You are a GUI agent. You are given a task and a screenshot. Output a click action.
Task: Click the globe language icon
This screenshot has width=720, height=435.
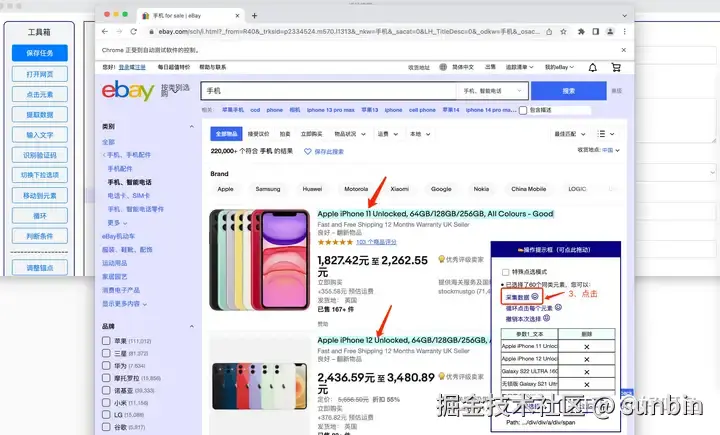pos(443,67)
